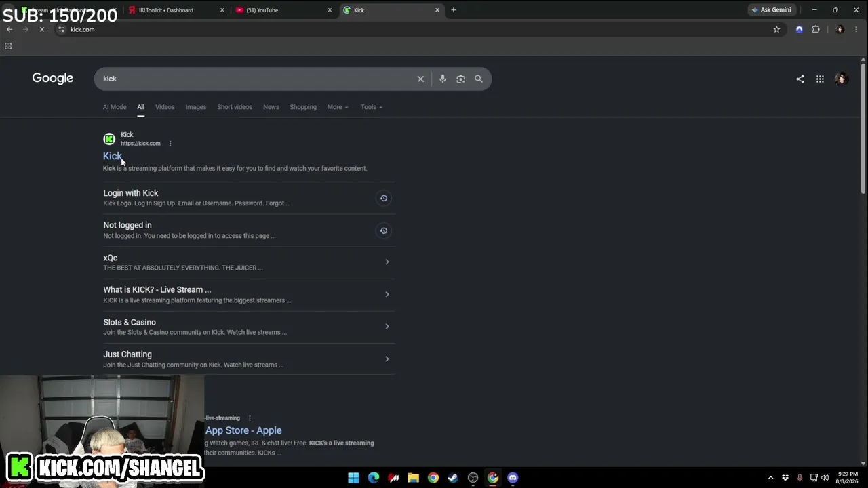Launch Microsoft Edge from the taskbar
The image size is (868, 488).
click(x=374, y=478)
